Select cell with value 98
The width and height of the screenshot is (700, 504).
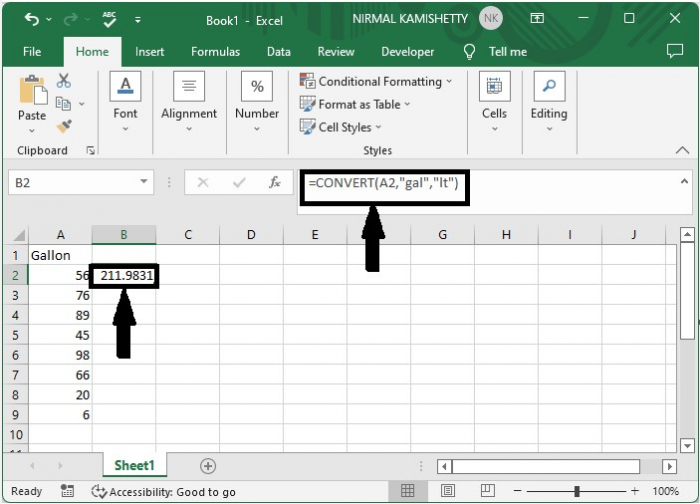(60, 355)
